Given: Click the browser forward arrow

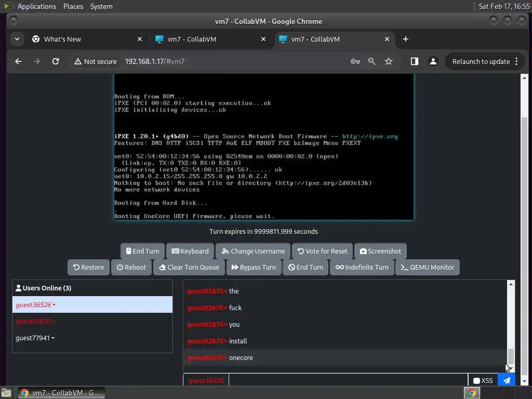Looking at the screenshot, I should click(x=37, y=61).
